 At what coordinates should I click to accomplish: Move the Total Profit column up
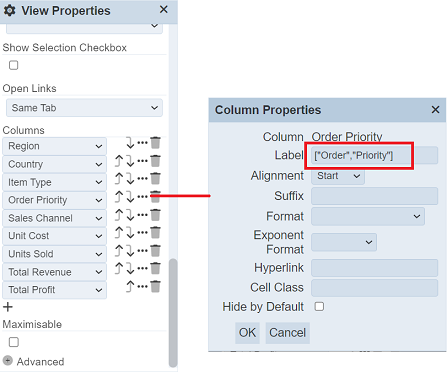click(130, 286)
